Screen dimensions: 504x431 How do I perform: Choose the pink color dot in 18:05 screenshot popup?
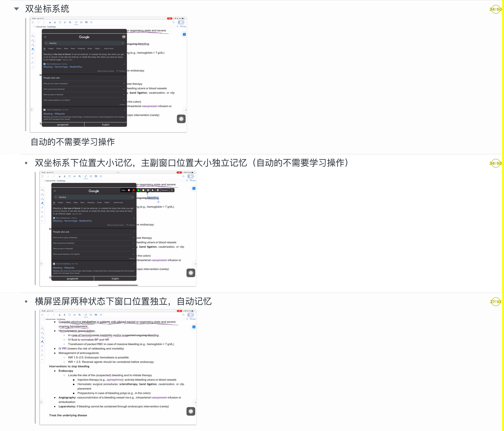(129, 190)
